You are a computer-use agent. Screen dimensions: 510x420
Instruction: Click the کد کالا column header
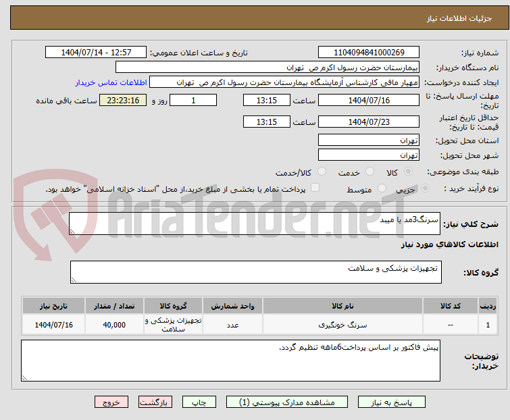[x=450, y=306]
